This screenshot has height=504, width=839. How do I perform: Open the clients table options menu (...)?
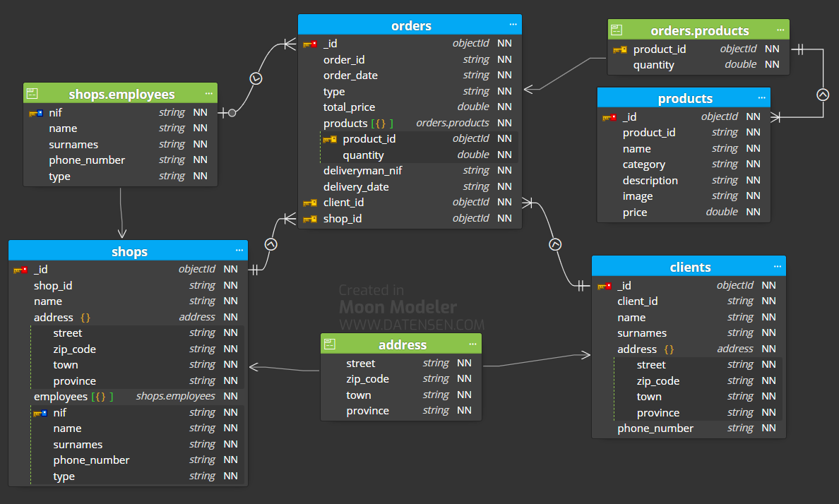(x=777, y=266)
